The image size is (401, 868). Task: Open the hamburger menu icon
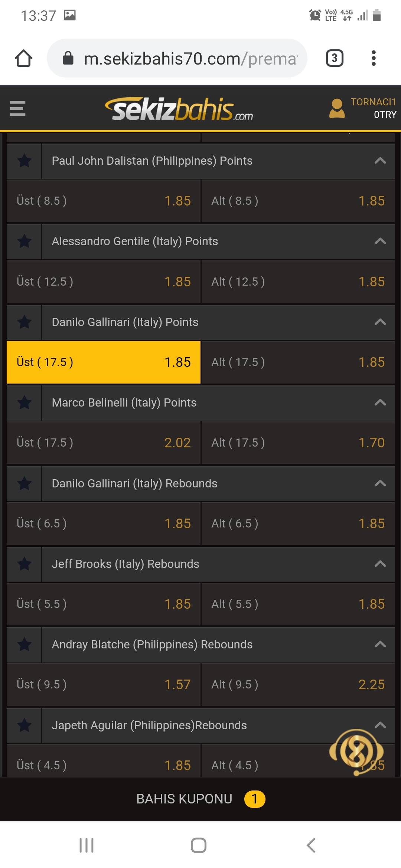click(x=17, y=109)
